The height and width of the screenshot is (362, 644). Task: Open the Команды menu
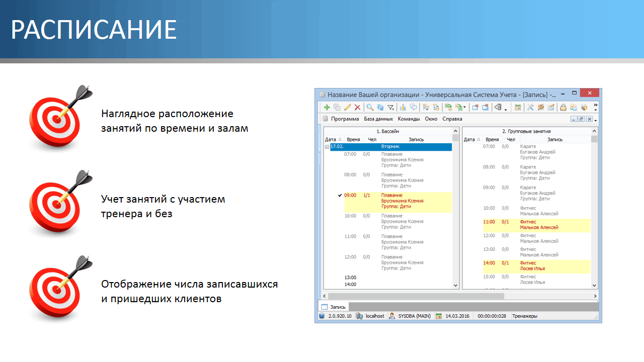(409, 119)
